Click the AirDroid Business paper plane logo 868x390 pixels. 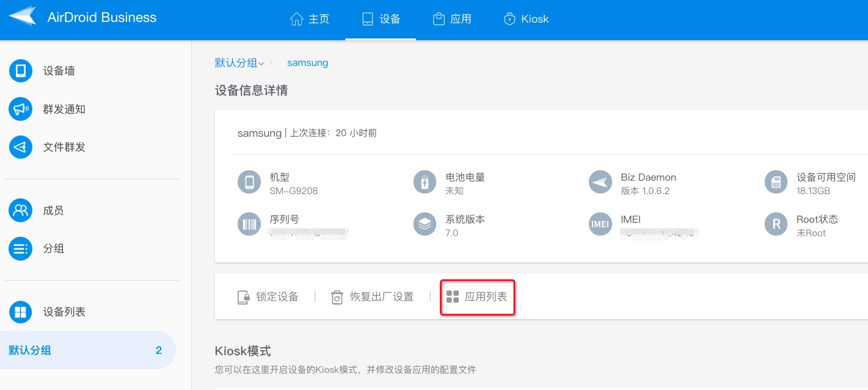(x=23, y=16)
